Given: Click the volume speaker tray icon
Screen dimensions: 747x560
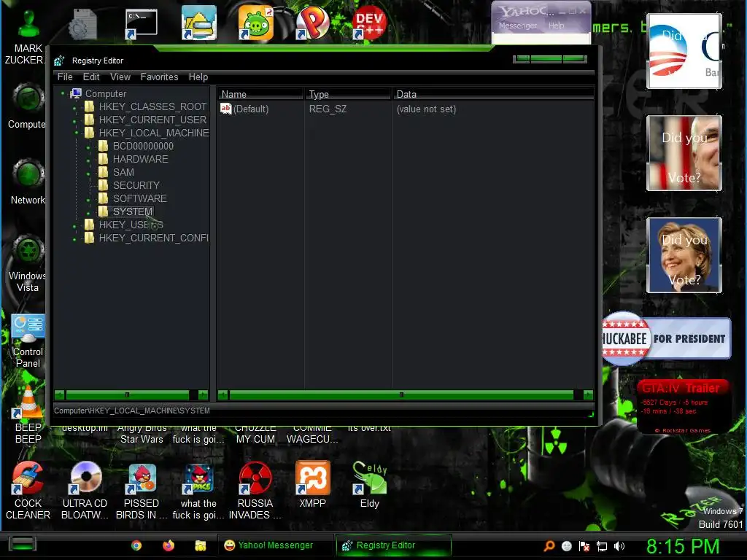Looking at the screenshot, I should (619, 546).
